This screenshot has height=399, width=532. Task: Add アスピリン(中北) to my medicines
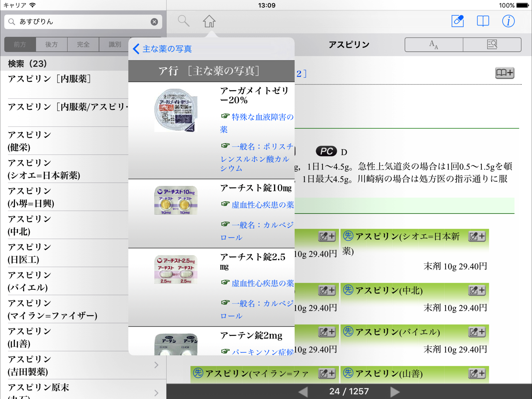pos(477,290)
